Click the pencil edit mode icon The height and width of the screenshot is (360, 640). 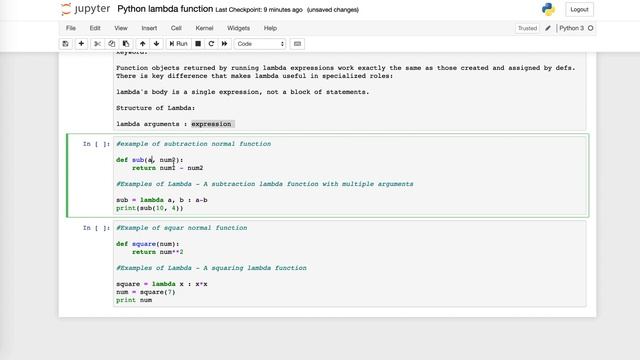click(x=548, y=28)
